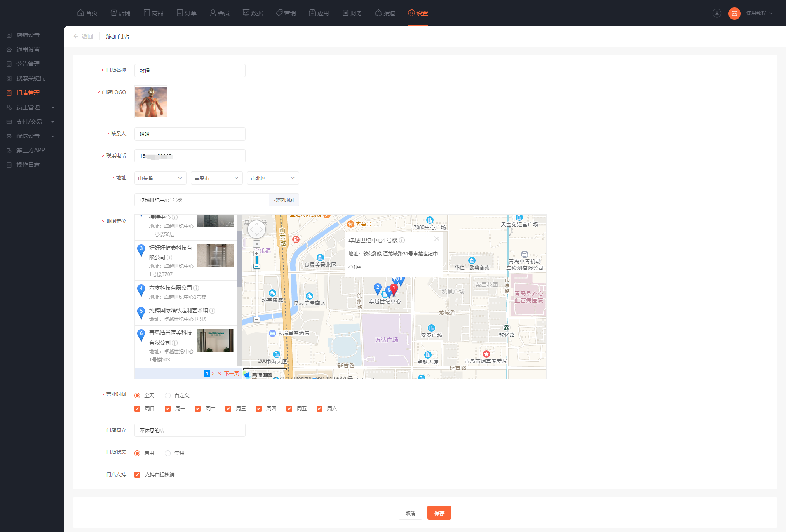Viewport: 786px width, 532px height.
Task: Click the 店铺设置 sidebar icon
Action: 9,35
